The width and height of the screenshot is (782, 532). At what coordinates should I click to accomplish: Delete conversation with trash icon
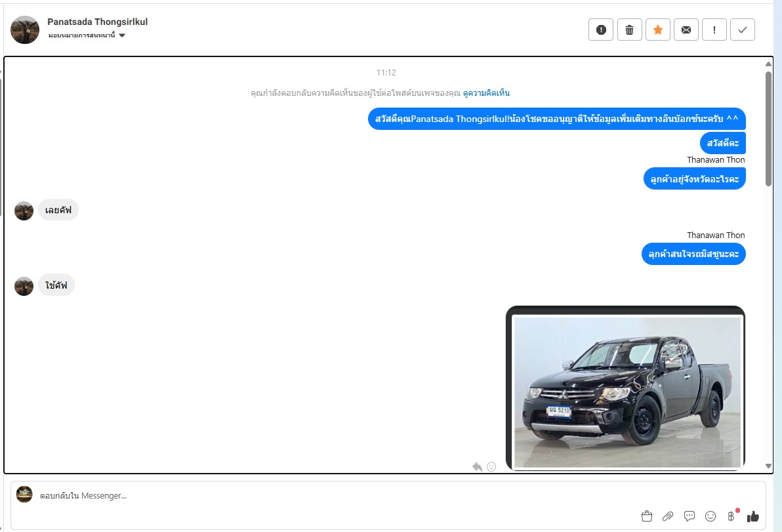629,30
